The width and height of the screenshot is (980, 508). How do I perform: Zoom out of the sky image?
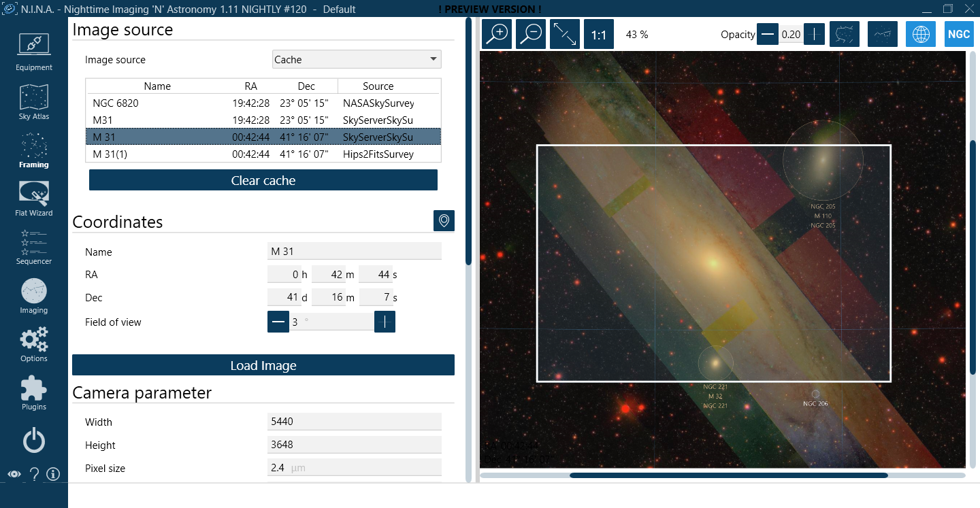[x=531, y=34]
